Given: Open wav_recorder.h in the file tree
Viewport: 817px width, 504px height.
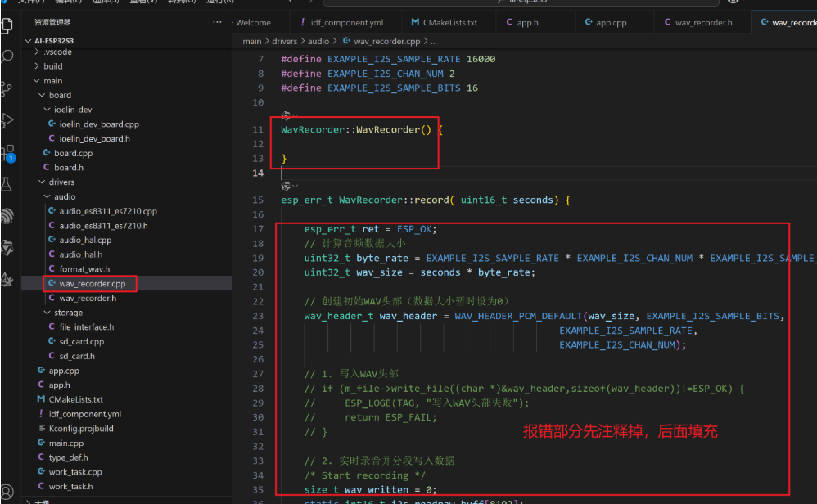Looking at the screenshot, I should tap(88, 299).
